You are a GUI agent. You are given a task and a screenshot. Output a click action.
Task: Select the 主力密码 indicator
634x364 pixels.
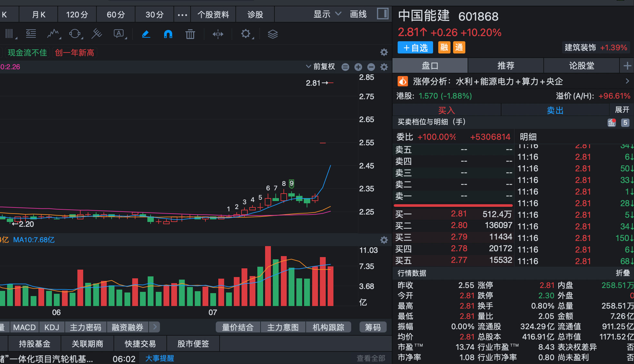(85, 327)
